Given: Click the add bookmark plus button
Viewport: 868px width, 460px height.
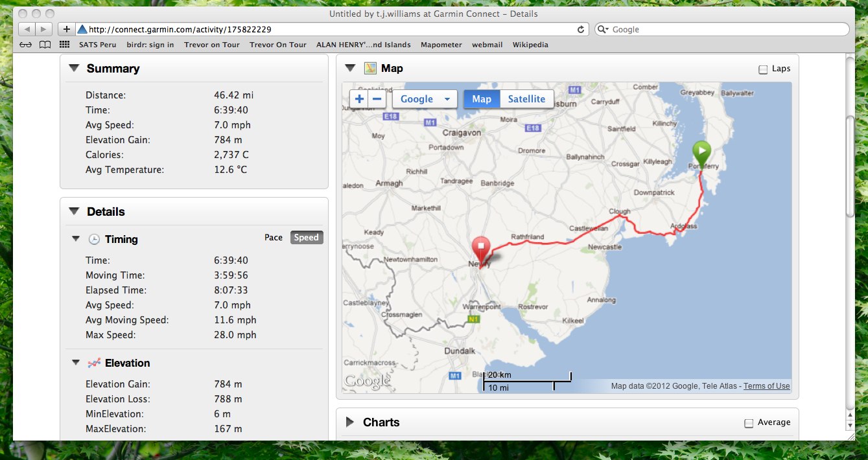Looking at the screenshot, I should (x=66, y=29).
